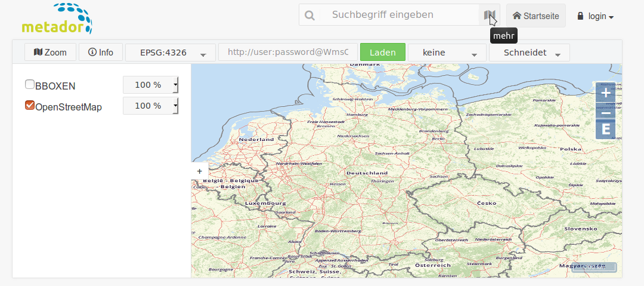Click the lock icon beside login
The image size is (644, 286).
[x=580, y=16]
